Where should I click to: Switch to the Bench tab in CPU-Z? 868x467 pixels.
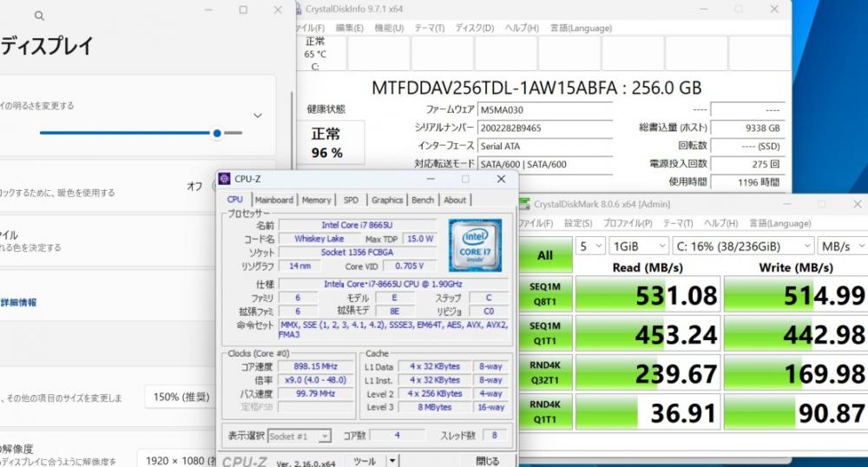click(x=423, y=200)
